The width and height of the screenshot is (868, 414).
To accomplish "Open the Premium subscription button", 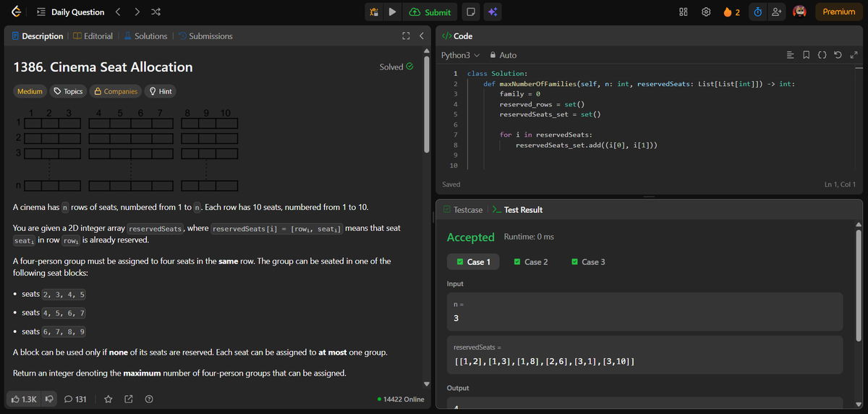I will pyautogui.click(x=839, y=12).
